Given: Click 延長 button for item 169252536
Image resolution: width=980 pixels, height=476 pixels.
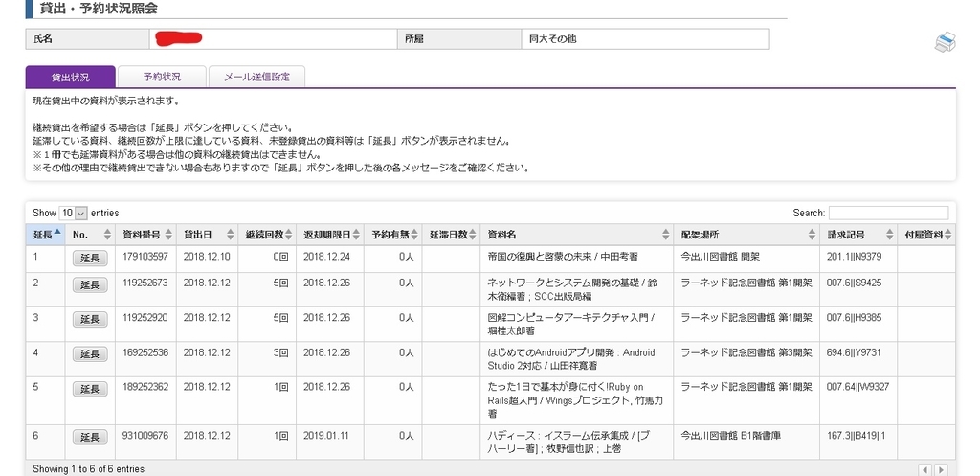Looking at the screenshot, I should (90, 354).
